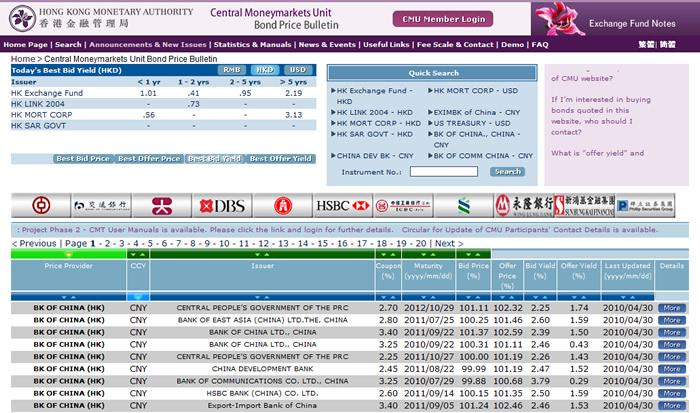Screen dimensions: 700x413
Task: Click the Wing Lung Bank logo
Action: click(x=524, y=206)
